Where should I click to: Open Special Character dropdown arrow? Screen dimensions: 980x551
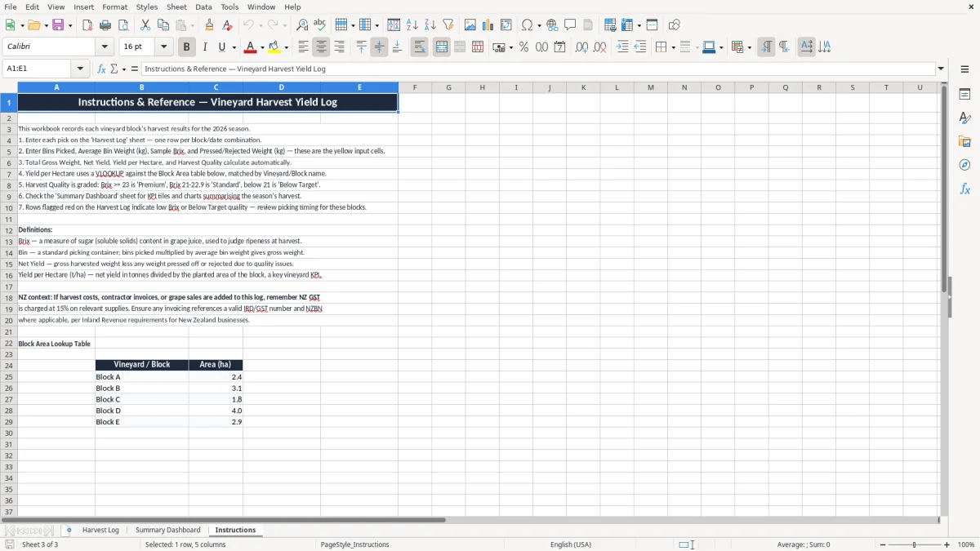tap(540, 25)
